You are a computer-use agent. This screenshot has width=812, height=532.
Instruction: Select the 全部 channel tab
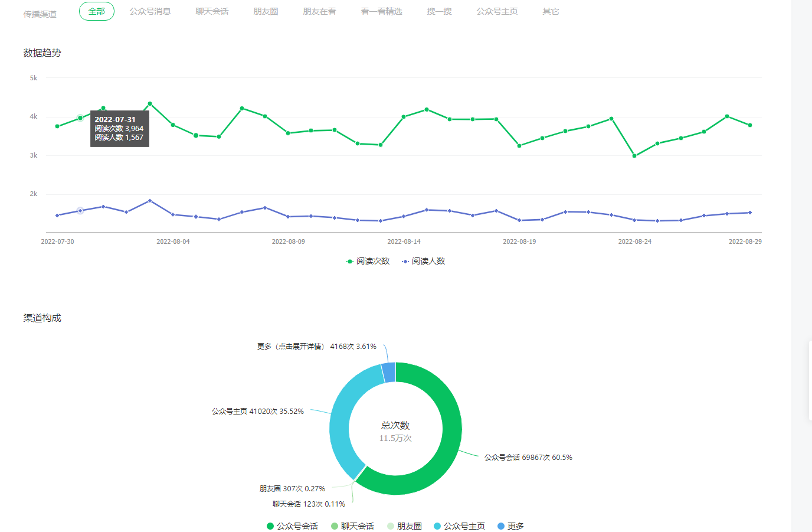click(96, 11)
